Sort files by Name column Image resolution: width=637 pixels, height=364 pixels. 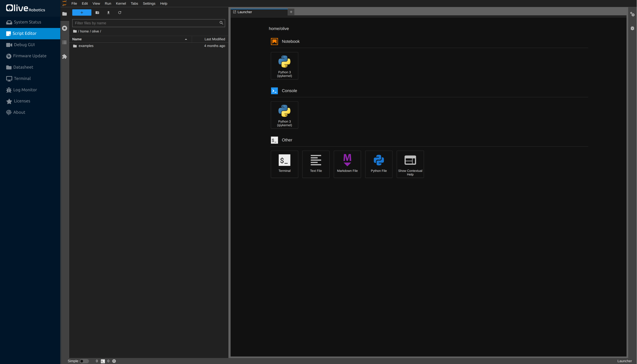click(x=131, y=39)
